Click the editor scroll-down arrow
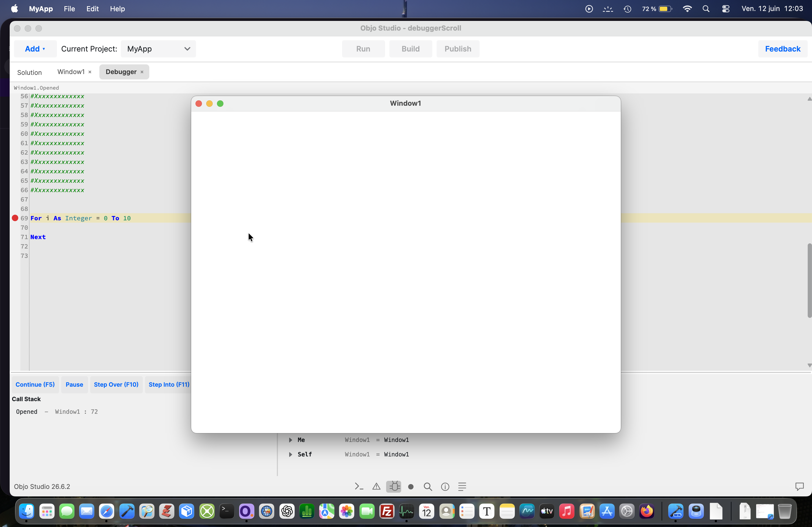 tap(809, 365)
